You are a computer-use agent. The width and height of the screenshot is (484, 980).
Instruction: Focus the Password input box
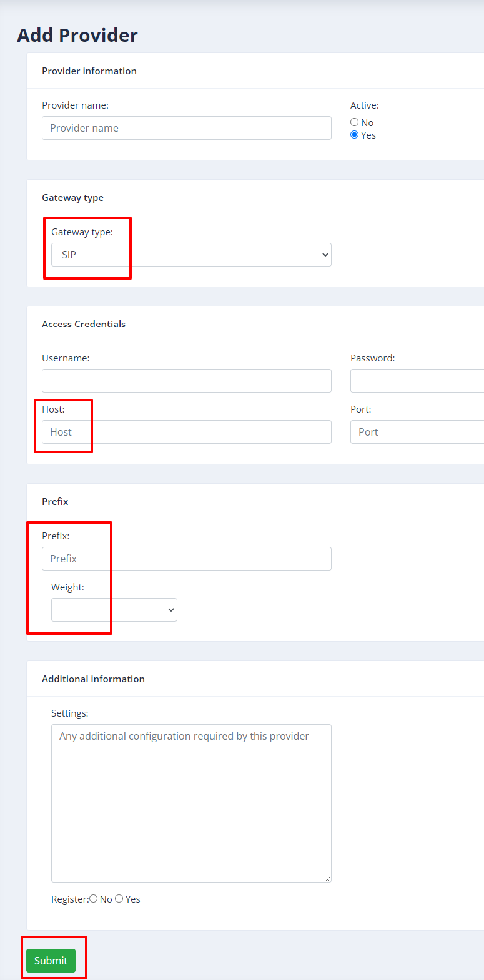pos(417,381)
